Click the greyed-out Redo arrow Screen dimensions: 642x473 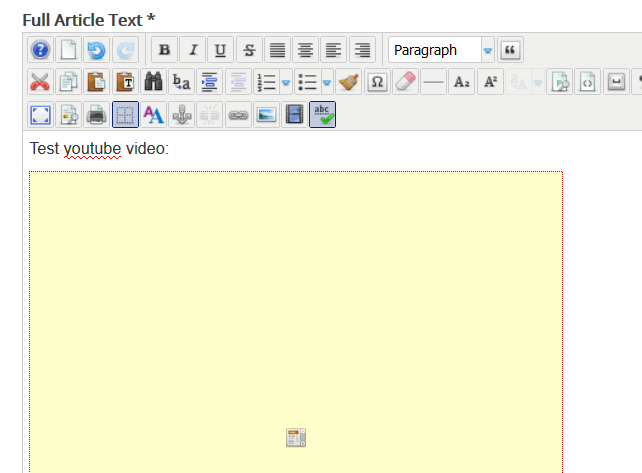coord(125,50)
